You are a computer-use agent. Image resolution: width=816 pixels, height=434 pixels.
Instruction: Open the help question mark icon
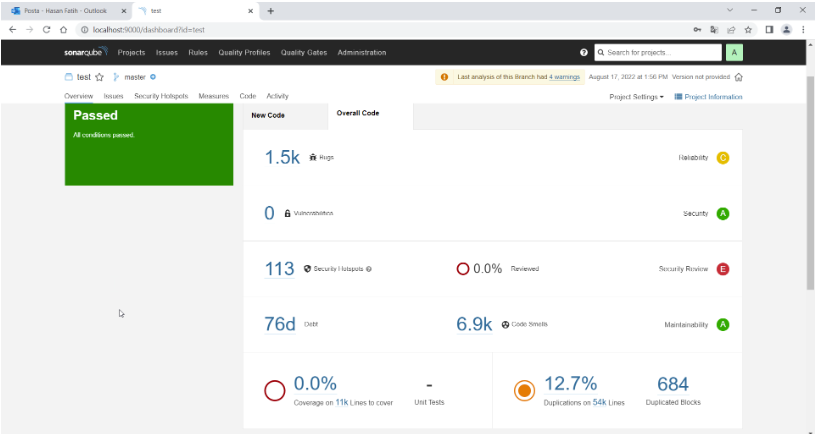584,52
